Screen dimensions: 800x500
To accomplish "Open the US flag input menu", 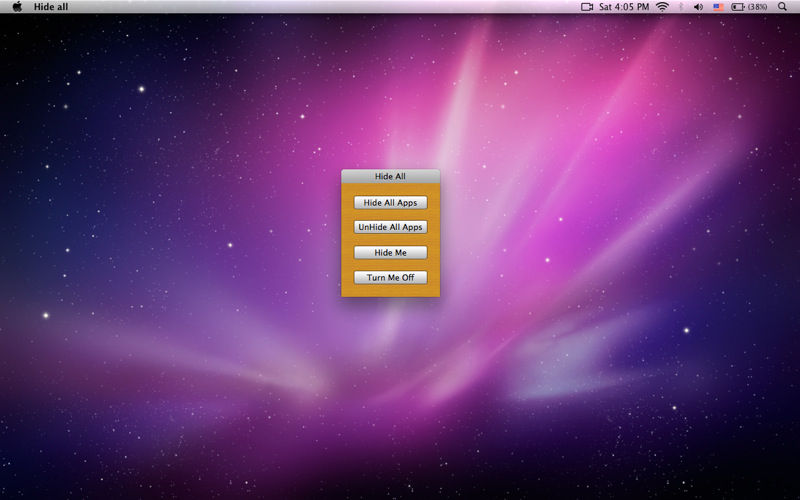I will [718, 7].
